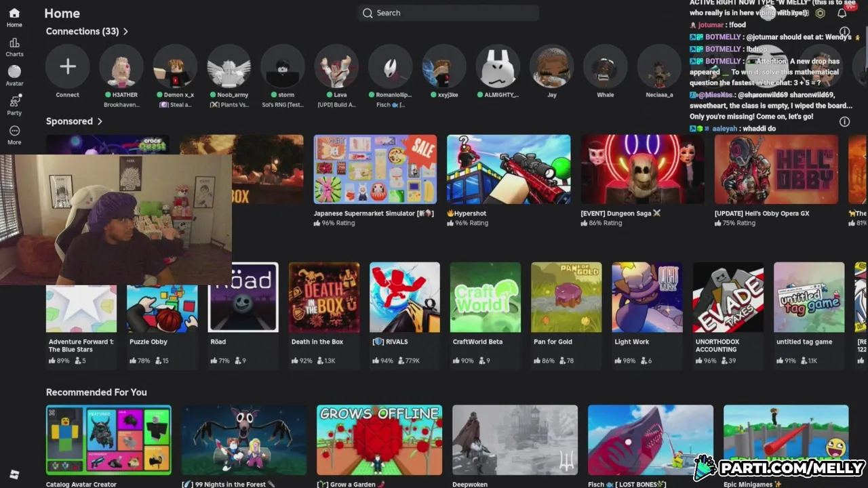Click the Search field
Viewport: 868px width, 488px height.
pyautogui.click(x=448, y=13)
